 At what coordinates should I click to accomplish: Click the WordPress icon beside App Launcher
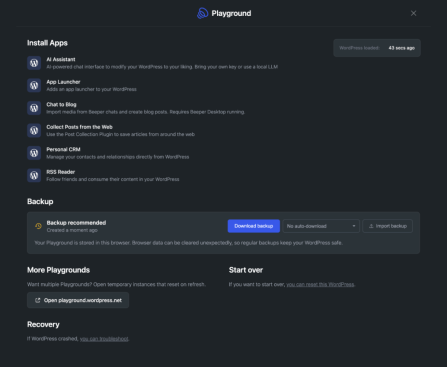tap(34, 85)
